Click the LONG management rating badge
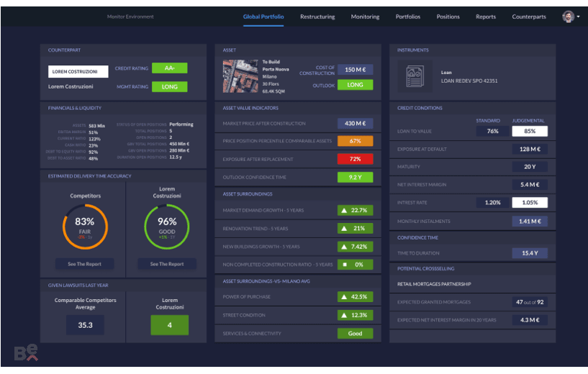The image size is (588, 374). (170, 86)
